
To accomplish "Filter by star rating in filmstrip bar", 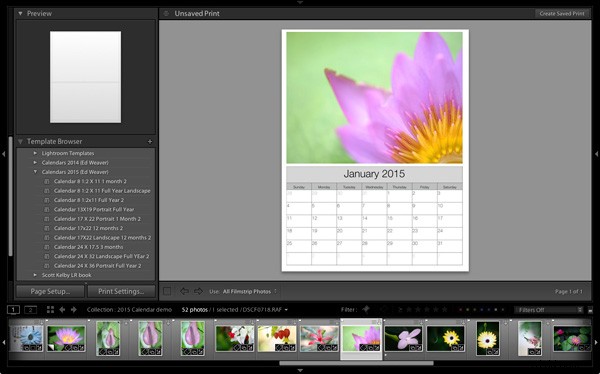I will (427, 310).
